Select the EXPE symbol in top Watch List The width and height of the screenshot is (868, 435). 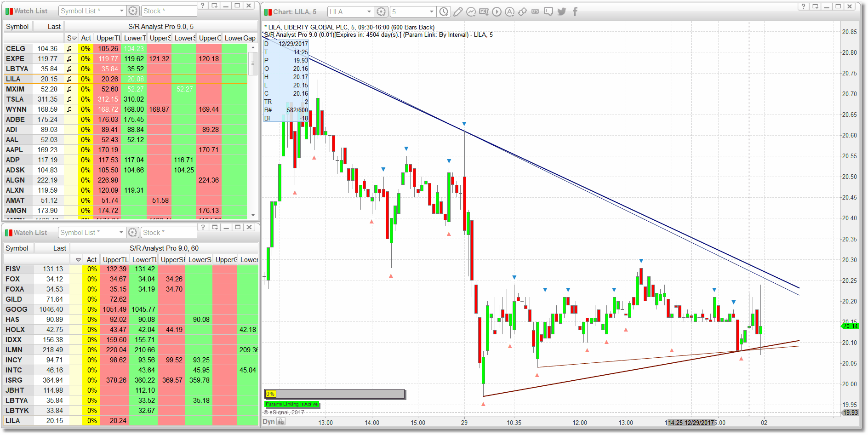[15, 59]
